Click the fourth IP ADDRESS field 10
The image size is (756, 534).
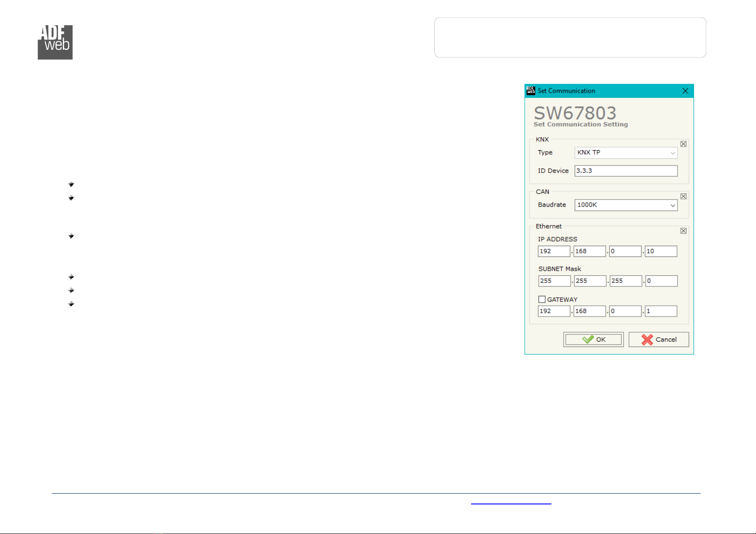pyautogui.click(x=661, y=251)
